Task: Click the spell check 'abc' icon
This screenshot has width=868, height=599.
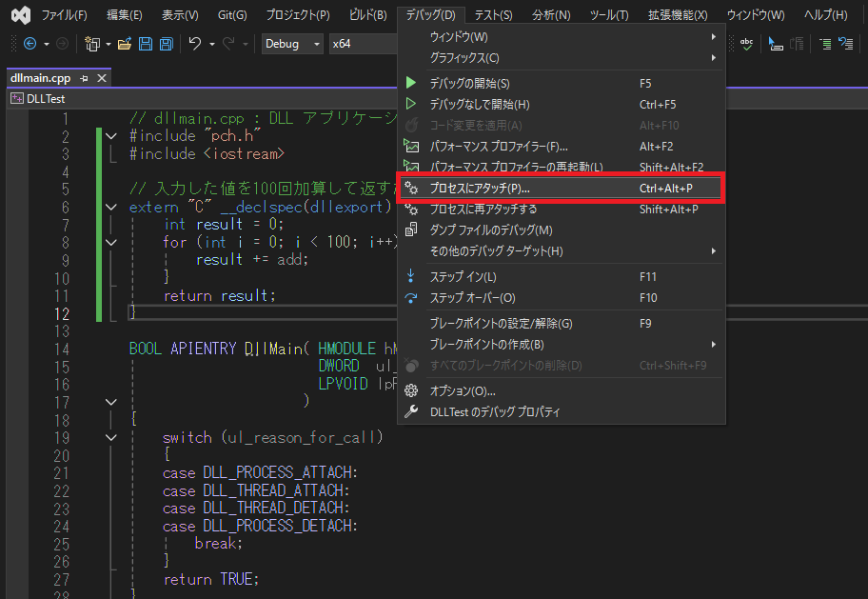Action: (747, 44)
